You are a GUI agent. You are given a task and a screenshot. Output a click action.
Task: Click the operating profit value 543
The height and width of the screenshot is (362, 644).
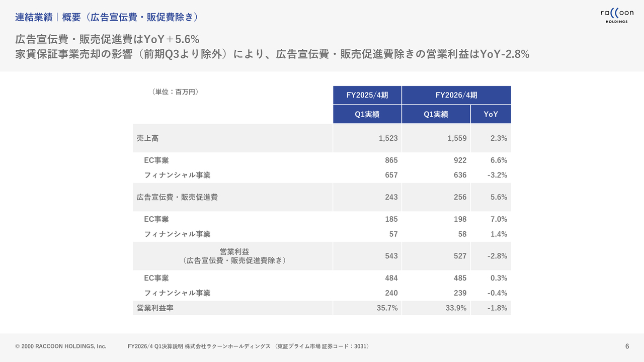pos(391,256)
